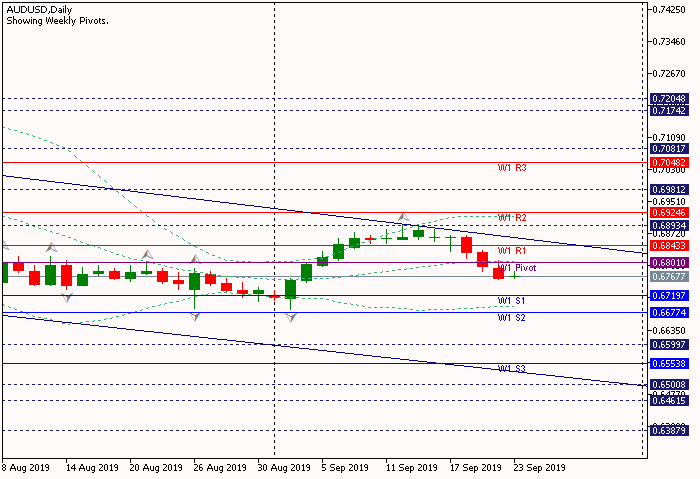
Task: Click the up fractal arrow near 11 Sep 2019
Action: coord(403,216)
